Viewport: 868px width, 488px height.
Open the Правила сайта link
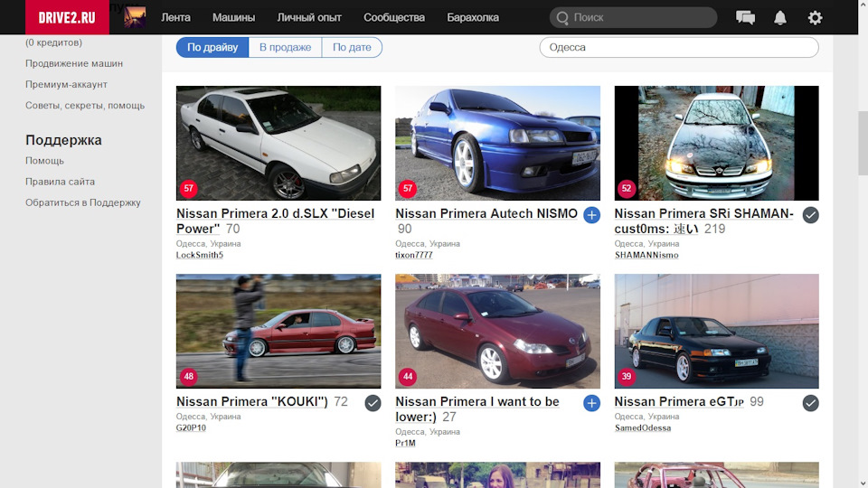(60, 182)
